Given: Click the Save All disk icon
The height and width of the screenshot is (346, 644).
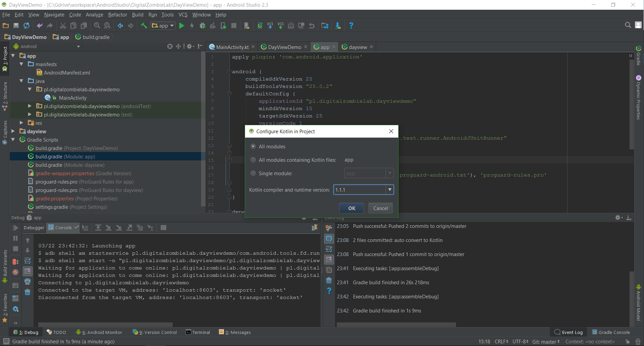Looking at the screenshot, I should pyautogui.click(x=16, y=26).
